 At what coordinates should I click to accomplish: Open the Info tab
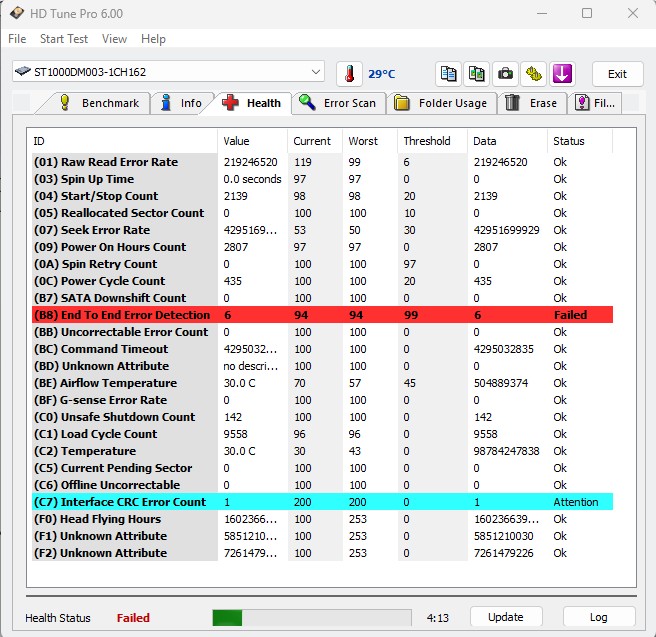(x=181, y=103)
